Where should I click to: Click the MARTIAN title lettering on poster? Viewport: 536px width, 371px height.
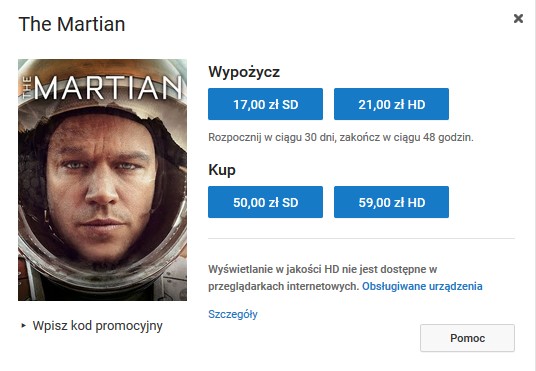[x=108, y=88]
